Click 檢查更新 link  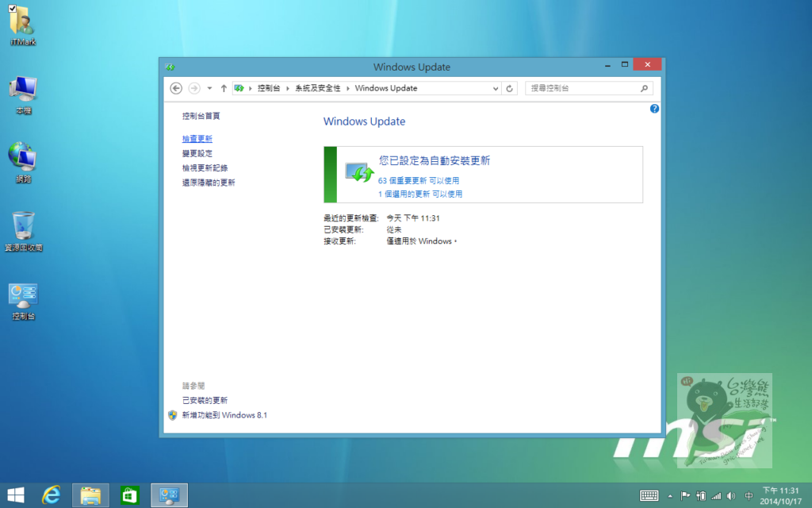[197, 138]
